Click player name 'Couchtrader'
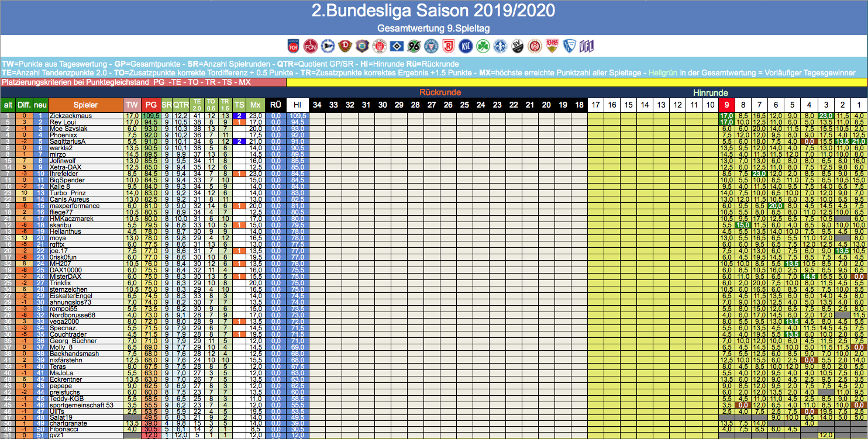This screenshot has width=868, height=439. click(x=68, y=334)
